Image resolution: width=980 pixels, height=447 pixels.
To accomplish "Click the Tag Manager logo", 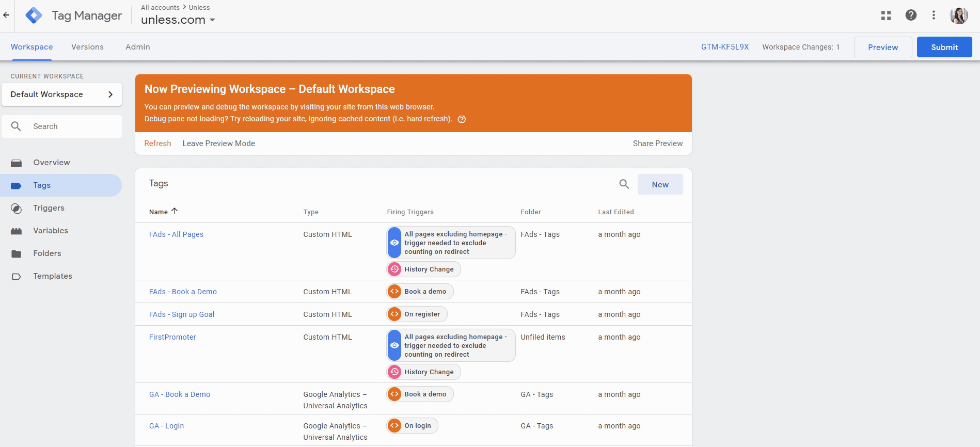I will (x=34, y=15).
